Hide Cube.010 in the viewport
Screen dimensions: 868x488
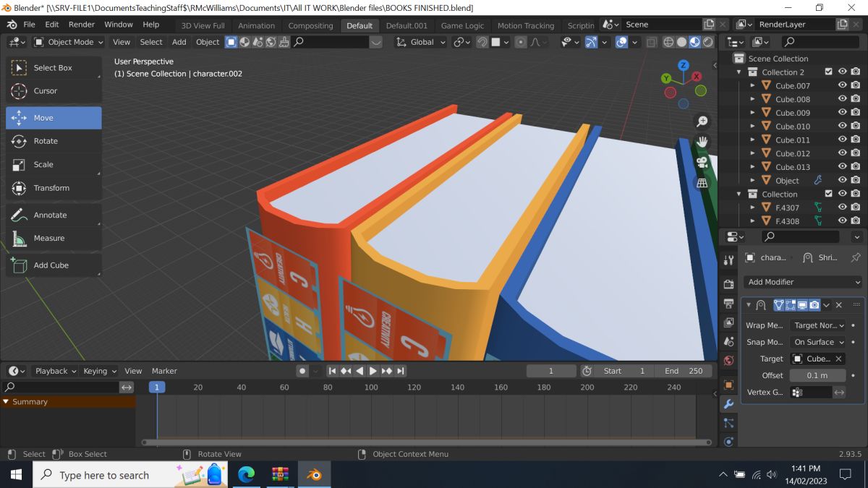click(x=842, y=127)
